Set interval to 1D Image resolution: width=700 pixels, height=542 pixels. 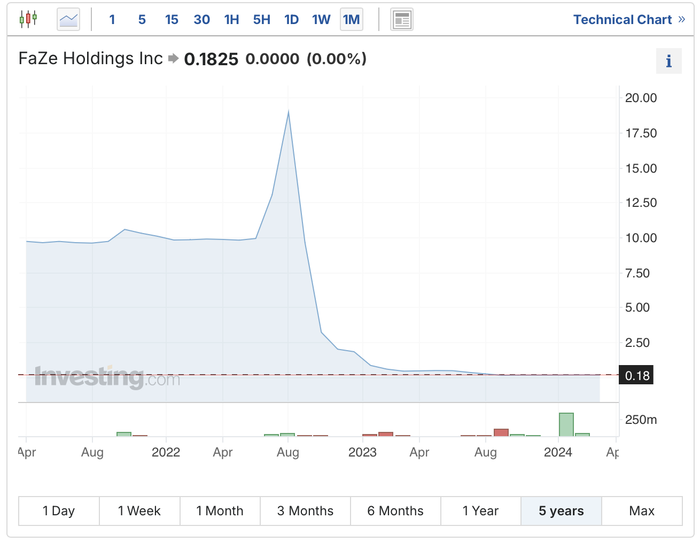click(x=292, y=20)
